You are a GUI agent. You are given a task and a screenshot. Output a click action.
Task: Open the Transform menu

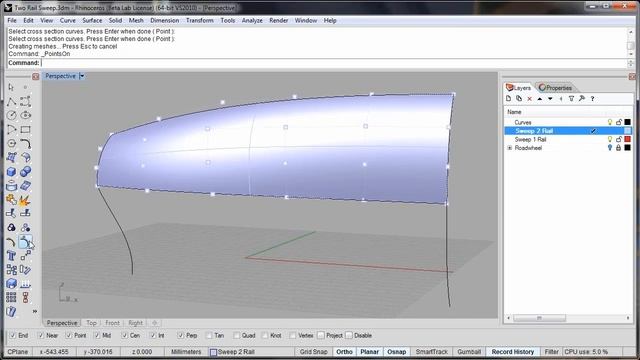click(200, 20)
